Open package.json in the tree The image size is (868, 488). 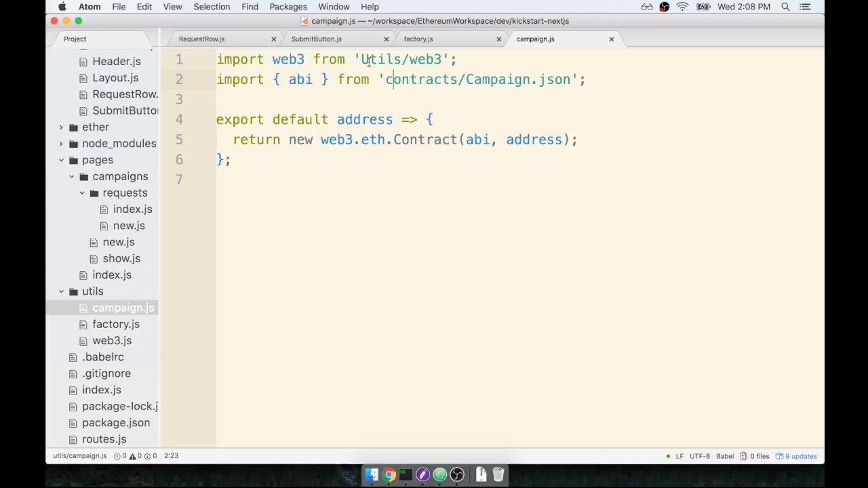coord(116,423)
